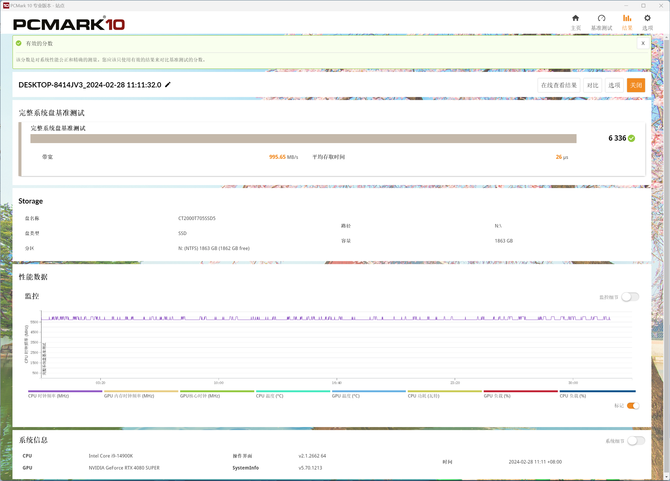Click GPU value NVIDIA GeForce RTX 4080 SUPER
670x481 pixels.
(x=124, y=468)
